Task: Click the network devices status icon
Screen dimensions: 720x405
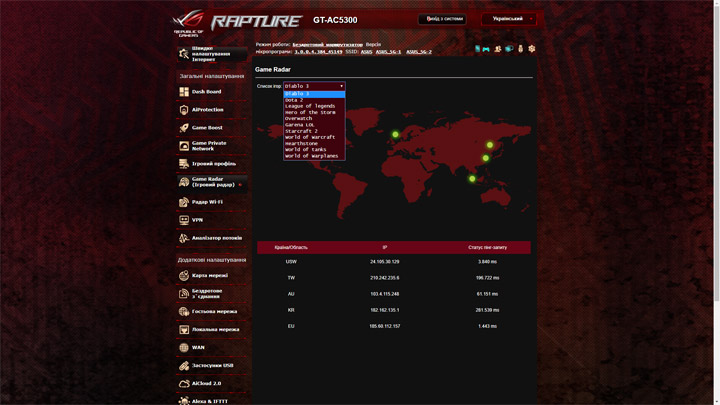Action: coord(509,49)
